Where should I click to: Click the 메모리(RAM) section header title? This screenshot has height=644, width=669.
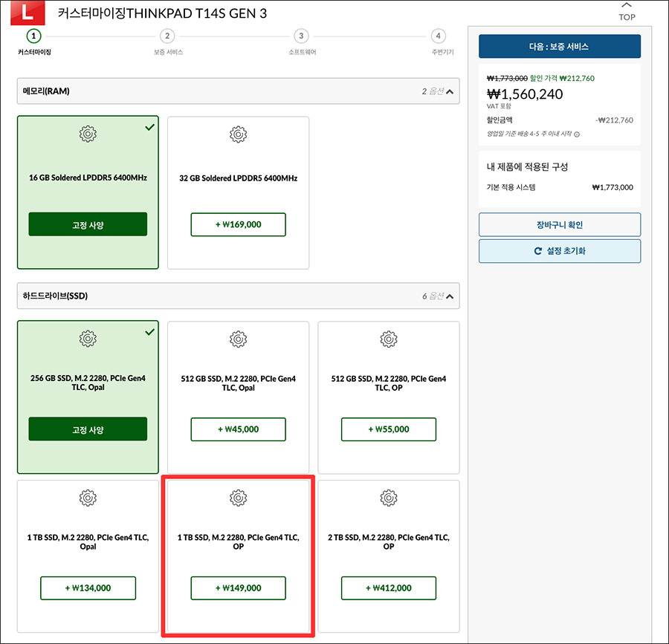point(46,91)
